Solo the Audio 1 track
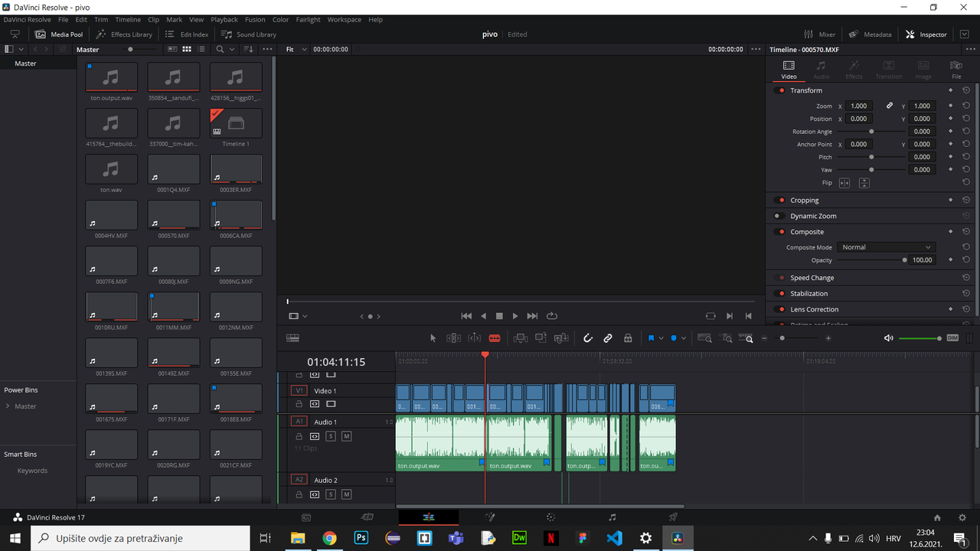Screen dimensions: 980x551 (x=331, y=436)
